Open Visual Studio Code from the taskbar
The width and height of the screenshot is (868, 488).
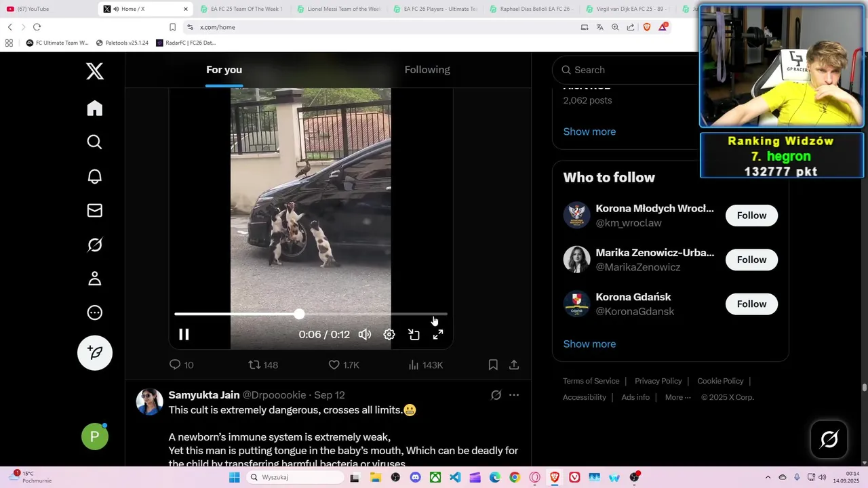455,477
